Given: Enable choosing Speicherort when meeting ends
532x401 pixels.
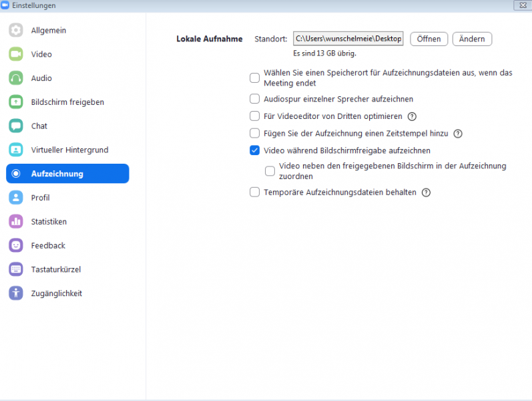Looking at the screenshot, I should pos(254,78).
